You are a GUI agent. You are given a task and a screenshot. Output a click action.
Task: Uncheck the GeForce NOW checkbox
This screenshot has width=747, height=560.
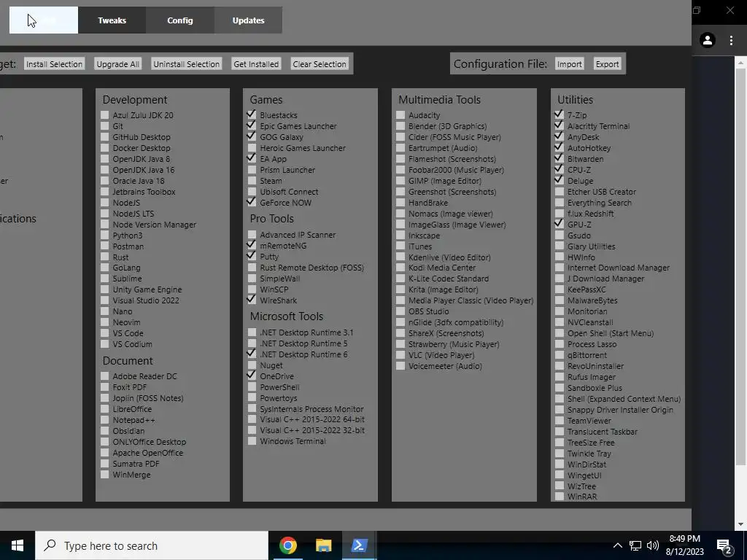tap(252, 203)
